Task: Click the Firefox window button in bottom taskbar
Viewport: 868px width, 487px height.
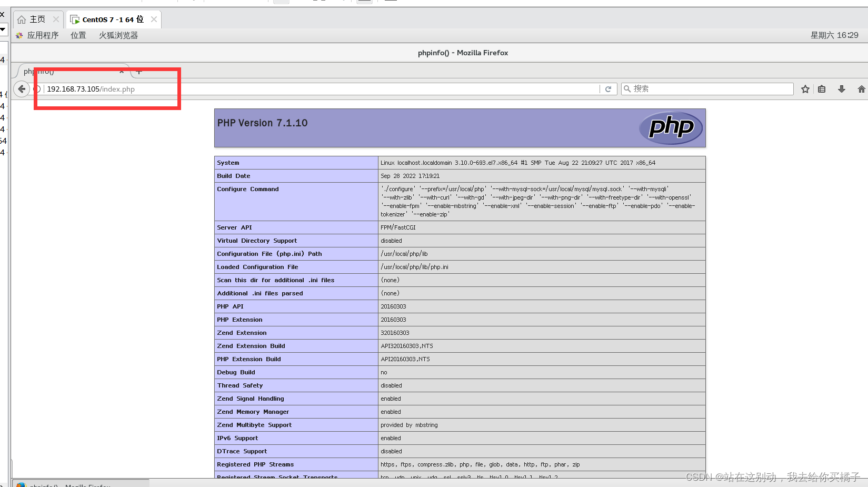Action: [63, 484]
